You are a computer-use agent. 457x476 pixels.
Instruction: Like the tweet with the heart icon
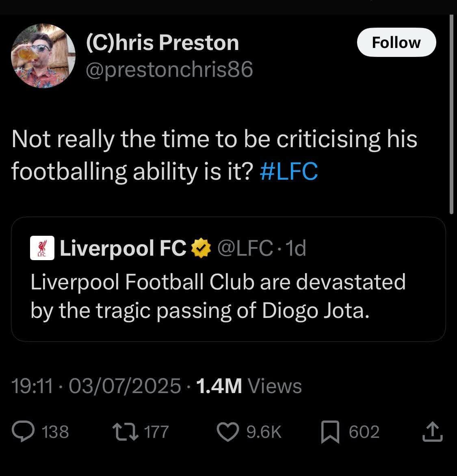[228, 432]
